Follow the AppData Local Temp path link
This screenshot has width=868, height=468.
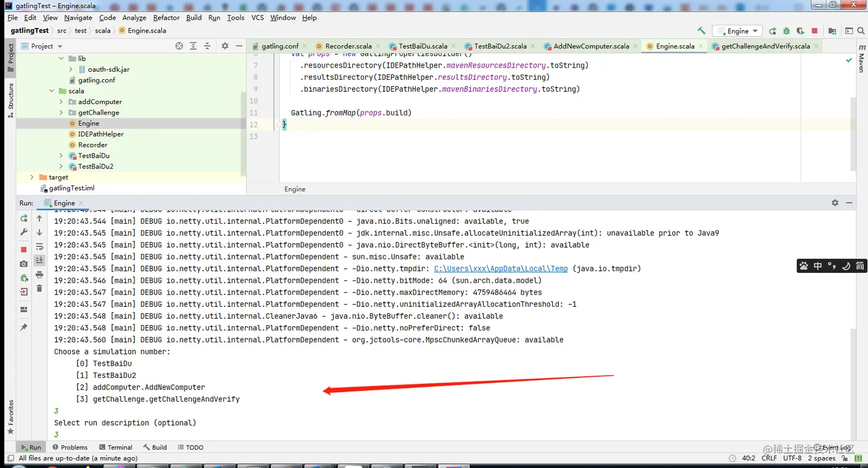pyautogui.click(x=501, y=269)
